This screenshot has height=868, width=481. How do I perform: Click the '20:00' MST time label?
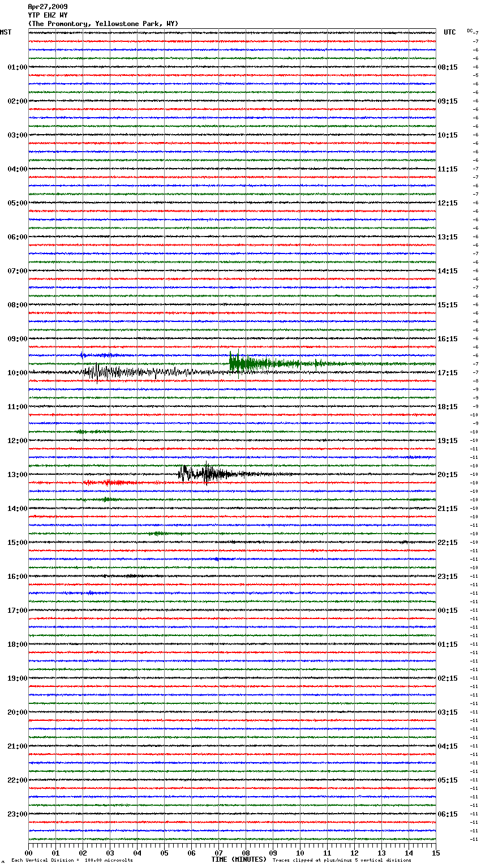click(18, 712)
